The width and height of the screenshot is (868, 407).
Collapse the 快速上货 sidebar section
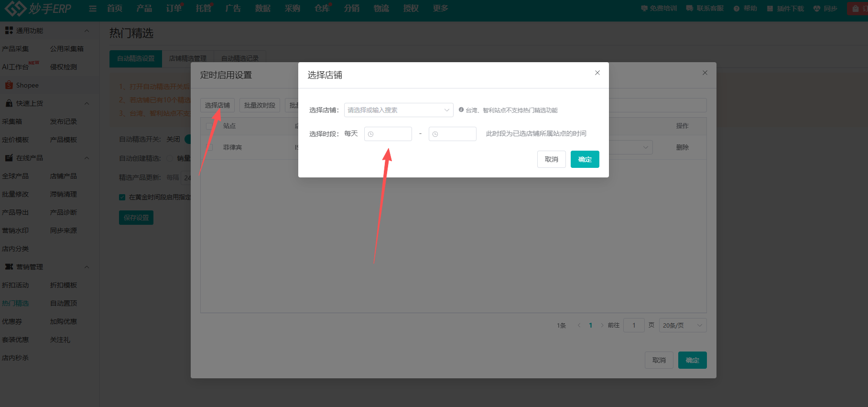87,103
